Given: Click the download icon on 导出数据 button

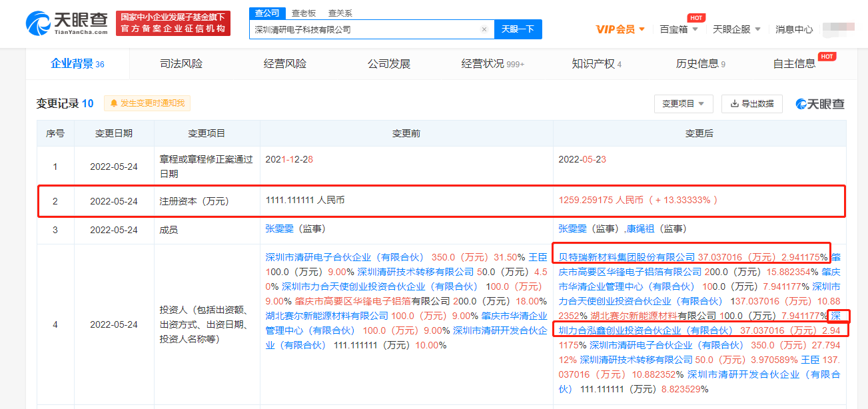Looking at the screenshot, I should tap(734, 104).
